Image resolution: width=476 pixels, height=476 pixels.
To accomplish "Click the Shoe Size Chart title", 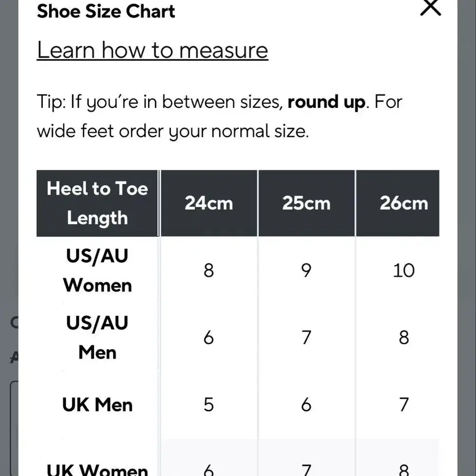I will tap(106, 11).
